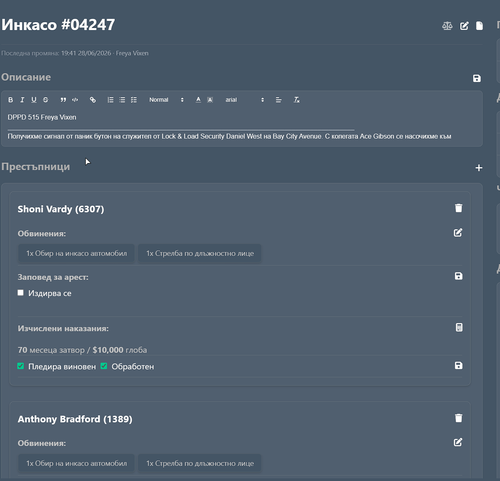Open the document icon beside the title
This screenshot has width=500, height=481.
point(479,26)
